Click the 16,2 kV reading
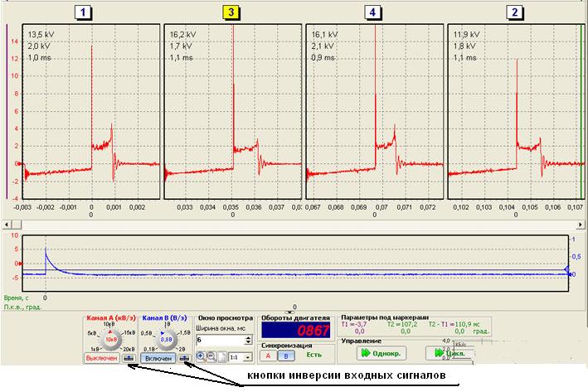Screen dimensions: 588x392 182,35
